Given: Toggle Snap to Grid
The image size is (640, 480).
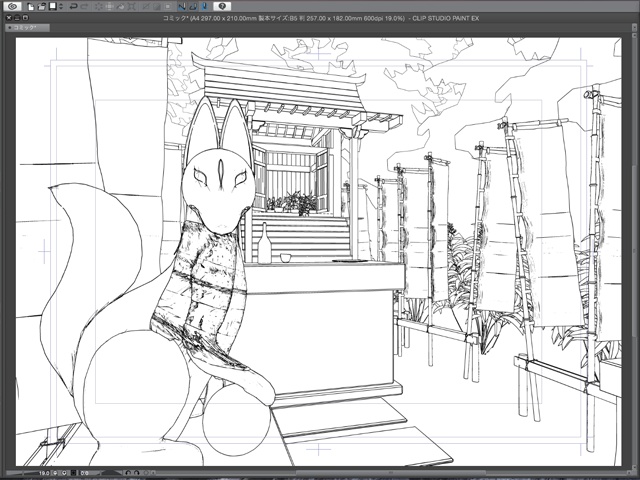Looking at the screenshot, I should pyautogui.click(x=205, y=6).
